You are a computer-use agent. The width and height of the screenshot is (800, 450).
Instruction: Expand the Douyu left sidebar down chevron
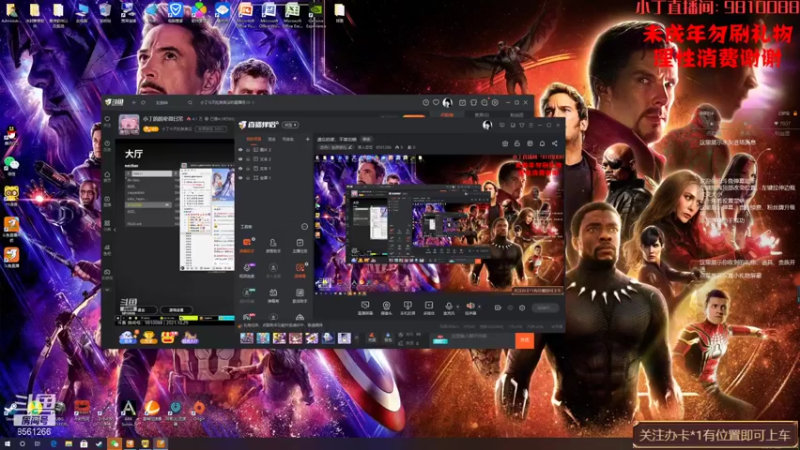[107, 290]
